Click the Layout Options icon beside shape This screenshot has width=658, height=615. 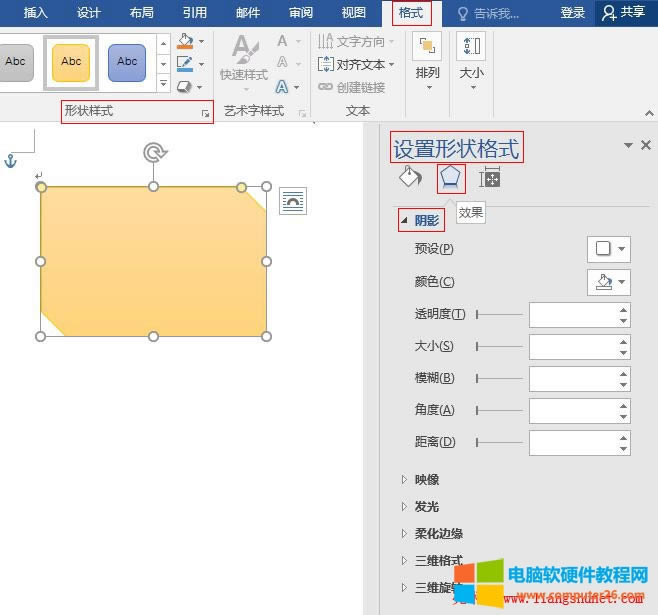point(293,201)
